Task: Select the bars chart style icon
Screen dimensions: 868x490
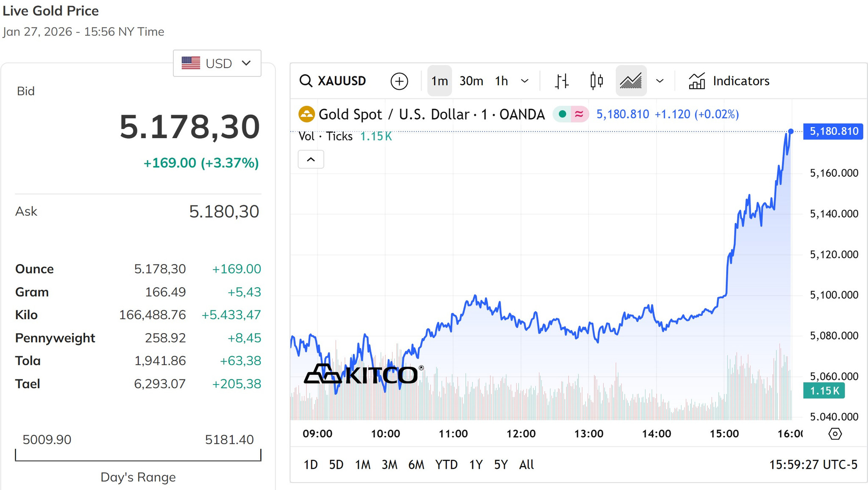Action: point(562,81)
